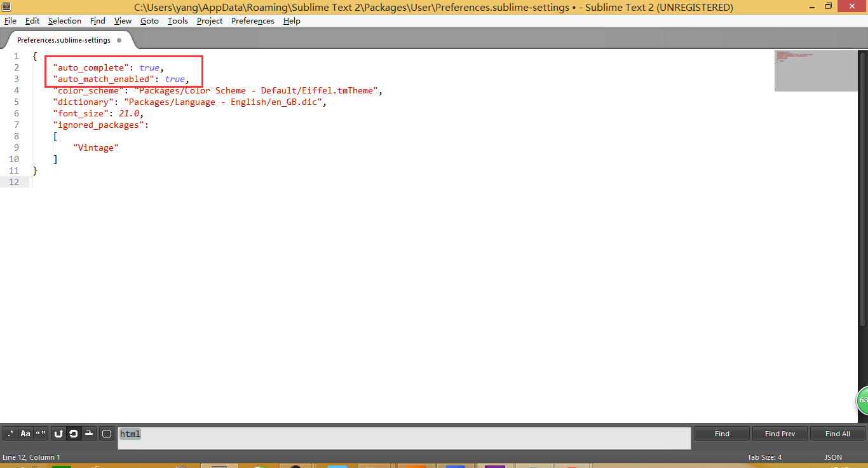This screenshot has height=468, width=868.
Task: Toggle wrap around search button
Action: [x=74, y=434]
